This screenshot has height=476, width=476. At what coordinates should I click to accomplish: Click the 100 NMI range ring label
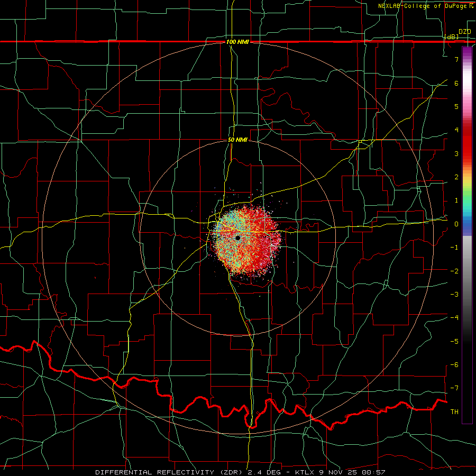point(237,42)
